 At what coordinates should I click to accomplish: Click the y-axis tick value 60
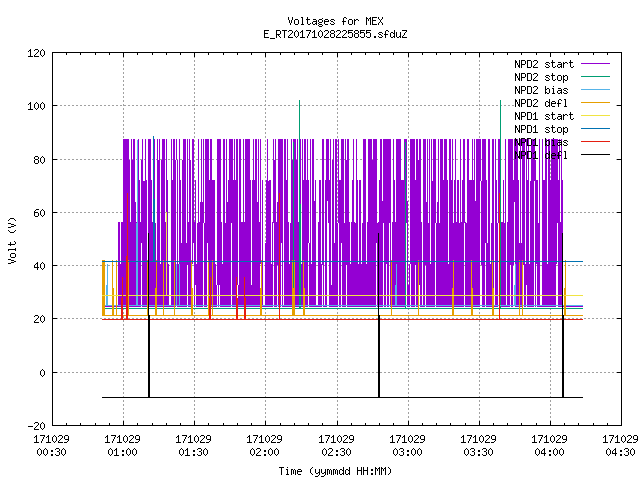(x=39, y=213)
